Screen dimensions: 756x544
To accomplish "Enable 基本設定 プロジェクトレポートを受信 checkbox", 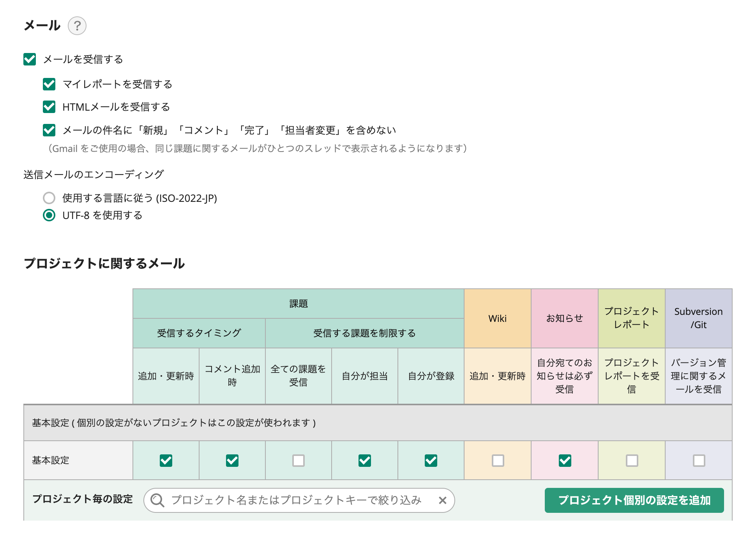I will coord(632,461).
